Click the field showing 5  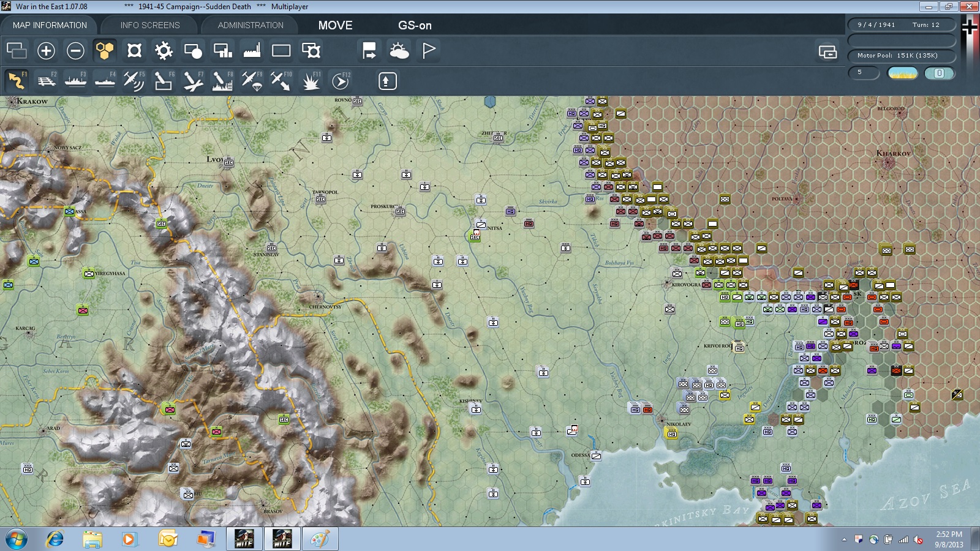(x=864, y=72)
